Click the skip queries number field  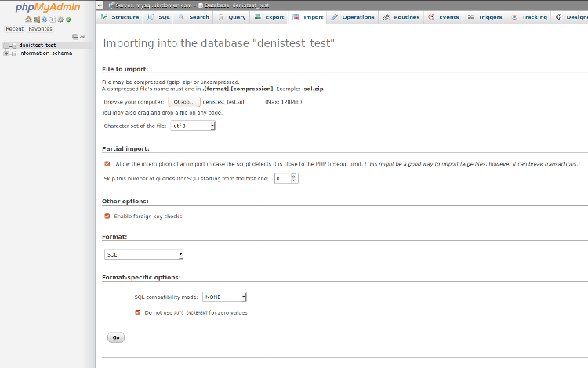[282, 178]
